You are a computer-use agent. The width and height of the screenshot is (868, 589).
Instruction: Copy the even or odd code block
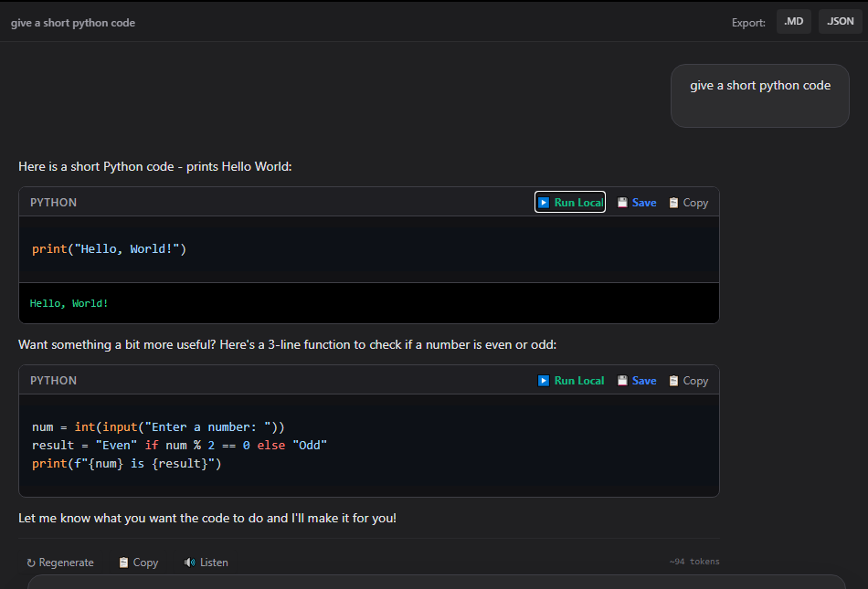tap(688, 381)
